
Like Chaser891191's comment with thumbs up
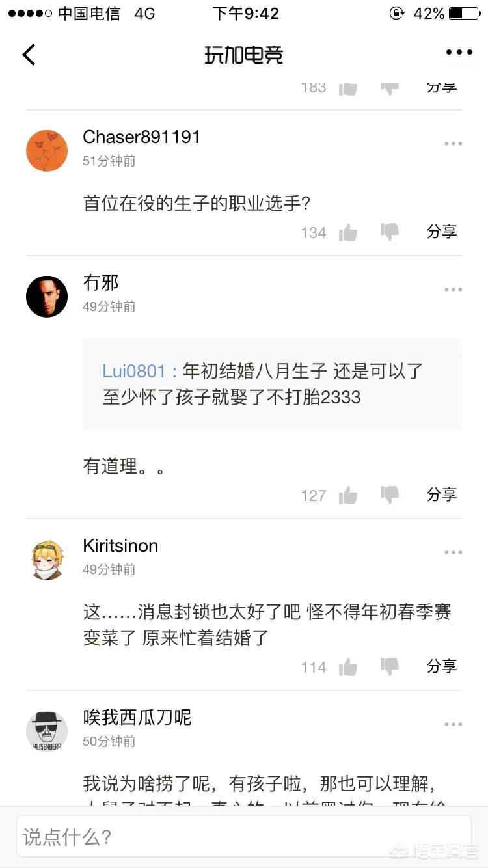pyautogui.click(x=348, y=232)
